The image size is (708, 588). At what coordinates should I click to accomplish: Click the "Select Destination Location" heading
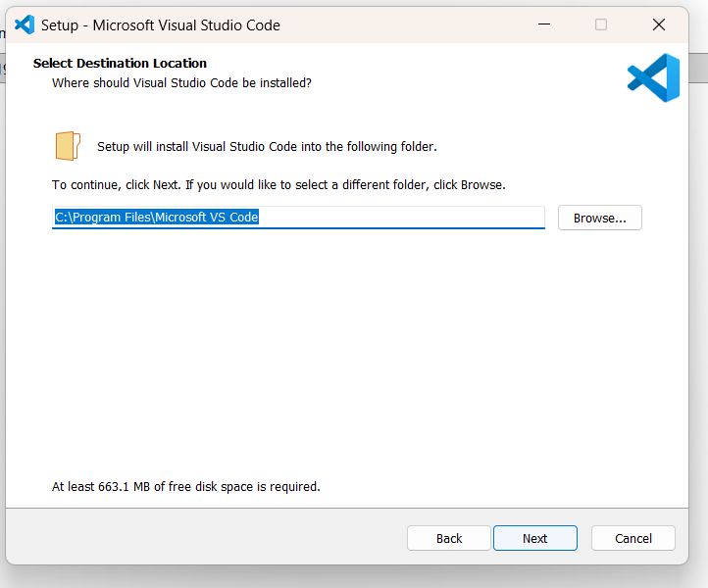click(x=120, y=63)
